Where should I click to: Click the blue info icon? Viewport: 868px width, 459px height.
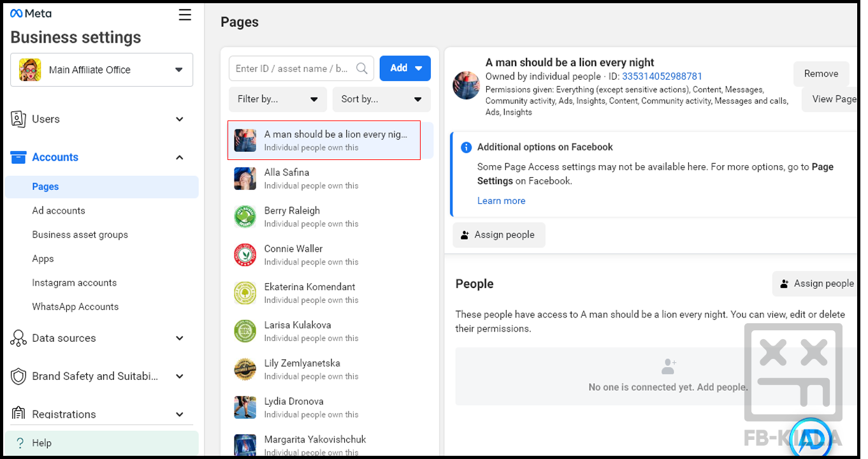[466, 147]
